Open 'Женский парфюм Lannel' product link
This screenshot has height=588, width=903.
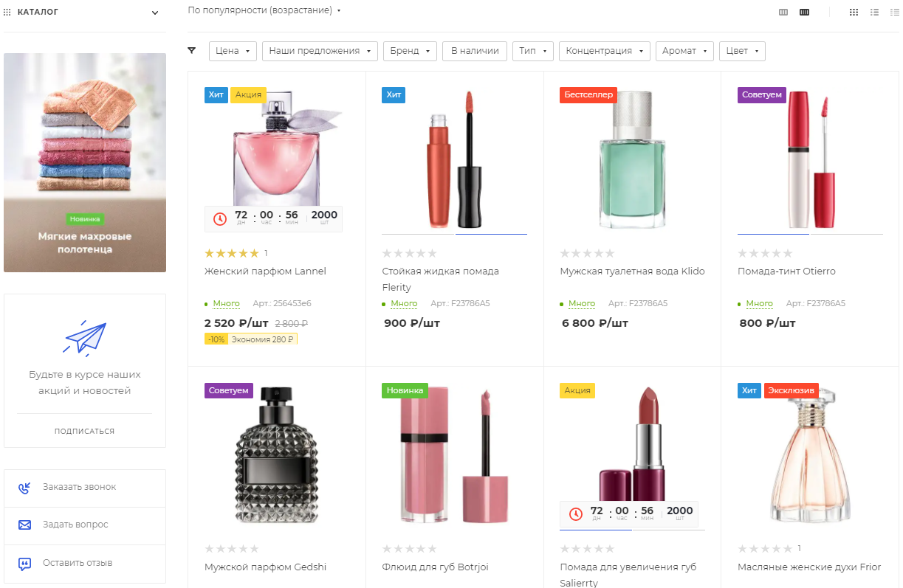[x=265, y=271]
